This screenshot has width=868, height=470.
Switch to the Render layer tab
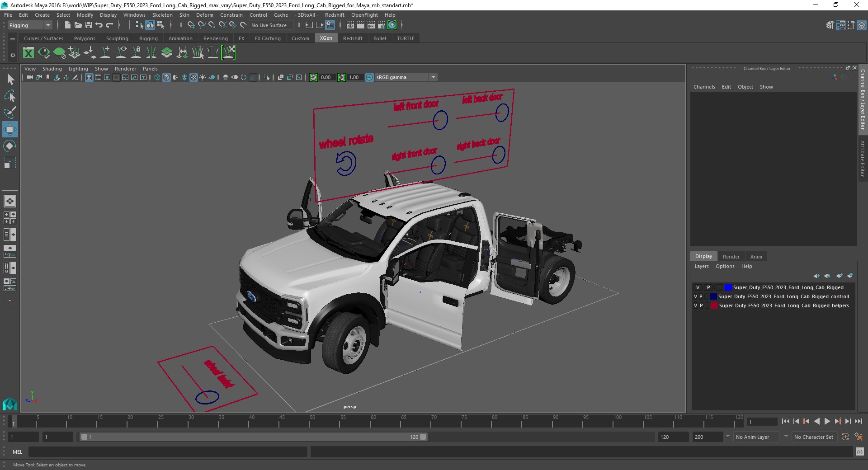[x=731, y=257]
